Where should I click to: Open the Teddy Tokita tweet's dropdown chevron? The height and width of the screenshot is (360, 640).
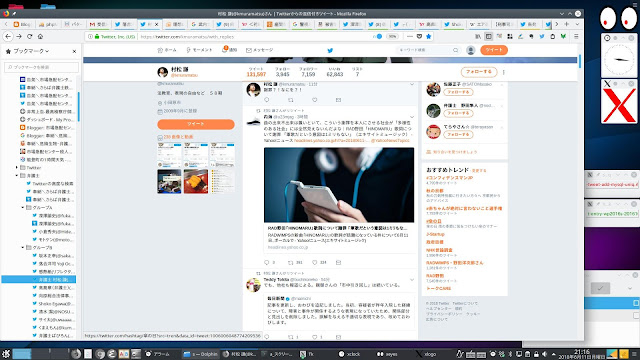(411, 280)
